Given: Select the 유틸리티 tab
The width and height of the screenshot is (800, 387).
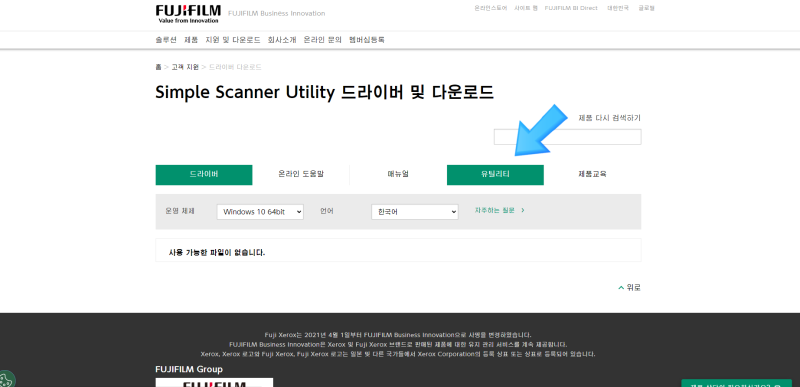Looking at the screenshot, I should [x=495, y=174].
